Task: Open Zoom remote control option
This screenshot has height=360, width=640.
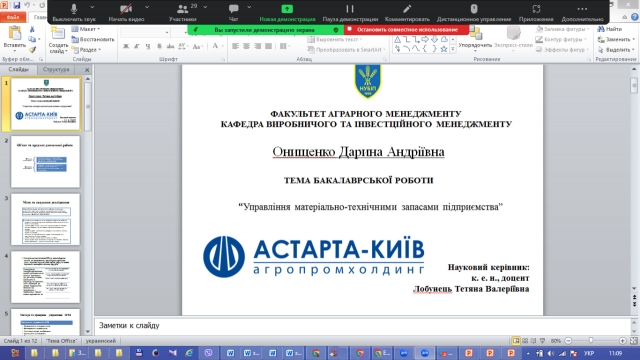Action: pyautogui.click(x=474, y=12)
